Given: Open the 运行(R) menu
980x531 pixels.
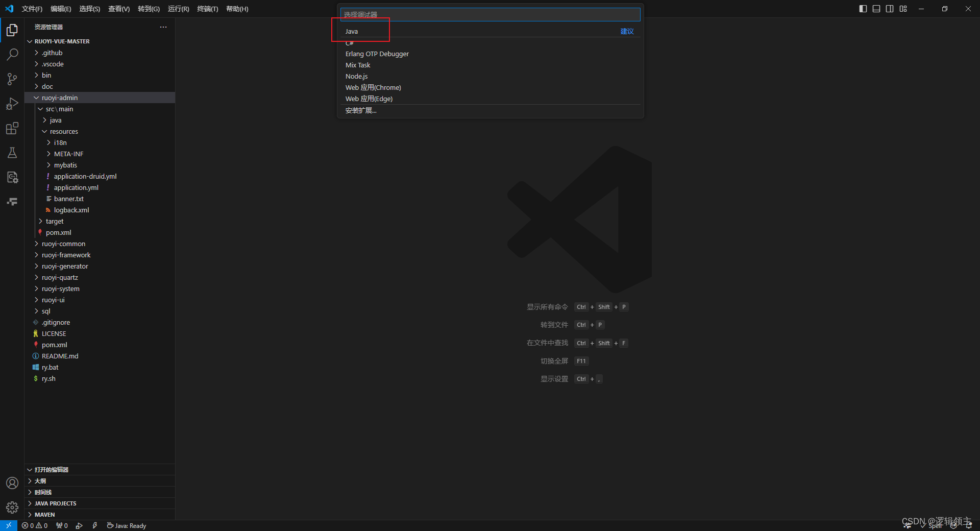Looking at the screenshot, I should (x=178, y=9).
